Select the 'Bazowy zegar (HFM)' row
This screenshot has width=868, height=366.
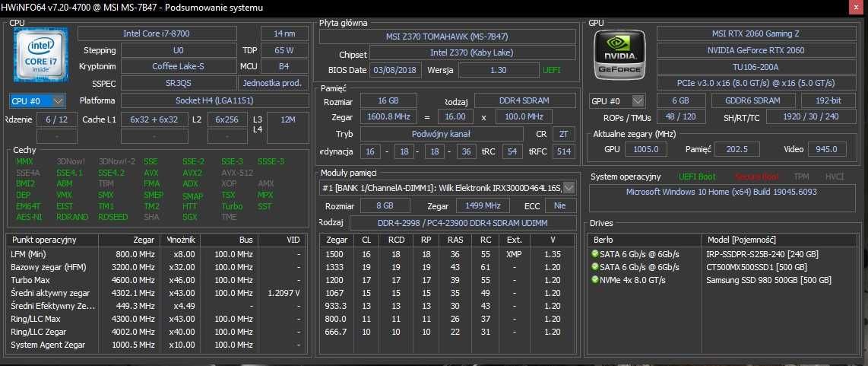tap(156, 267)
